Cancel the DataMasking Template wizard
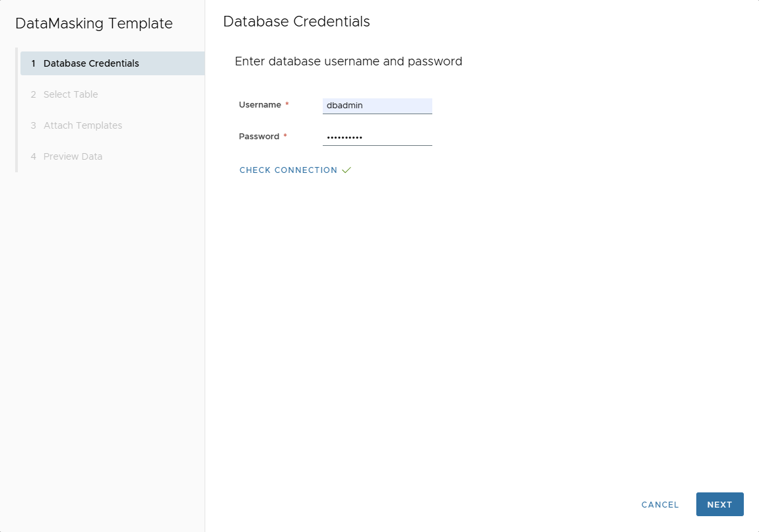 tap(659, 504)
